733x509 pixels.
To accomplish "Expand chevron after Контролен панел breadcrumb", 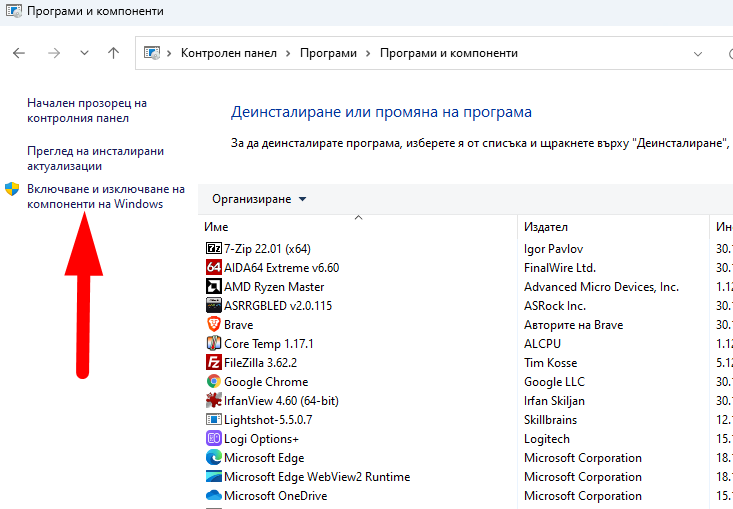I will coord(288,53).
